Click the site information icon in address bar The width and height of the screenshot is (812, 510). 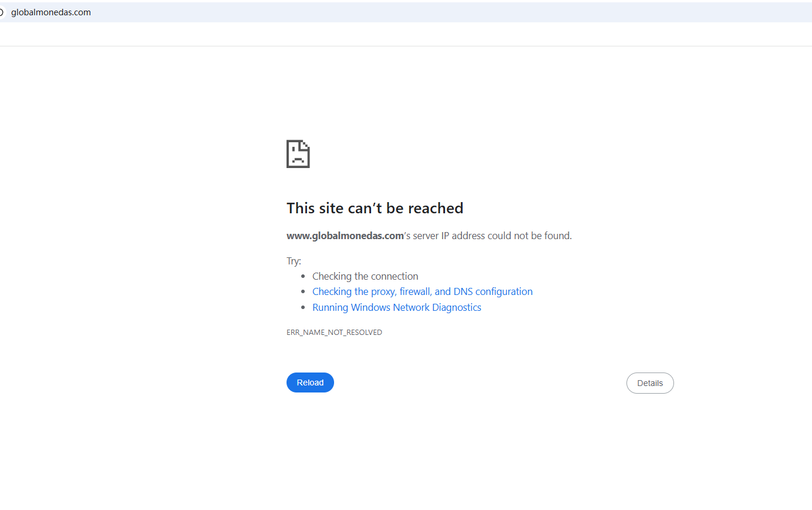[x=2, y=12]
